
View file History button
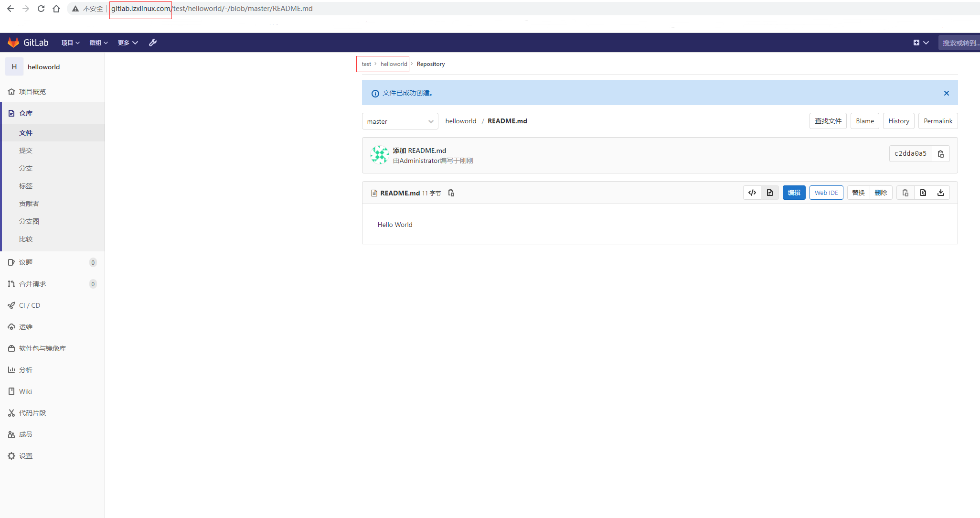pos(898,121)
